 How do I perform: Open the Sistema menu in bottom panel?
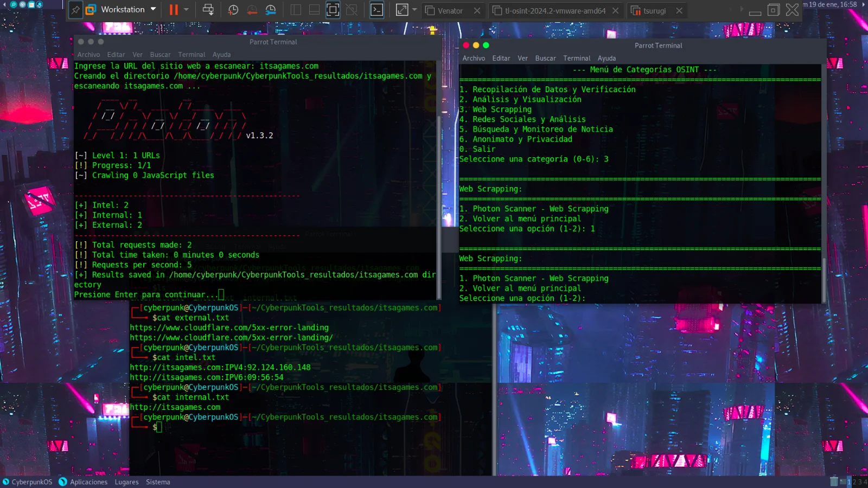pos(158,482)
